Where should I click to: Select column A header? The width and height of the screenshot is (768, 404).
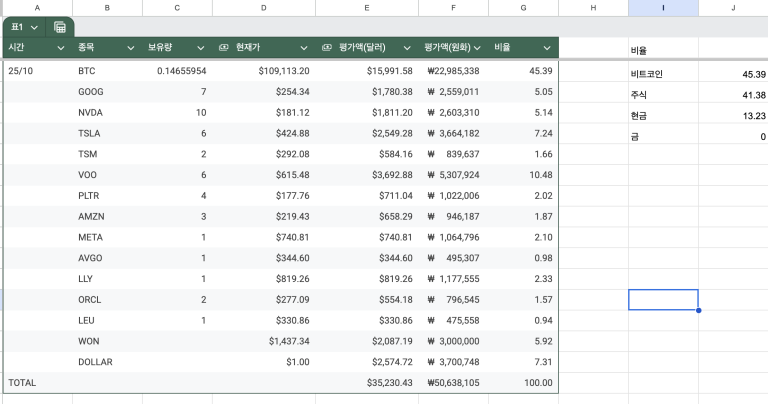pyautogui.click(x=37, y=8)
